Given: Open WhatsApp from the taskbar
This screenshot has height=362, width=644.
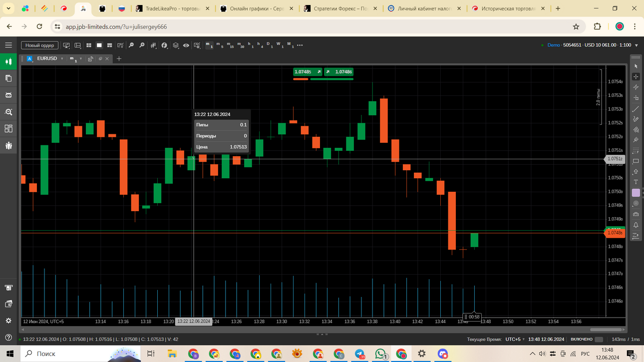Looking at the screenshot, I should (380, 354).
